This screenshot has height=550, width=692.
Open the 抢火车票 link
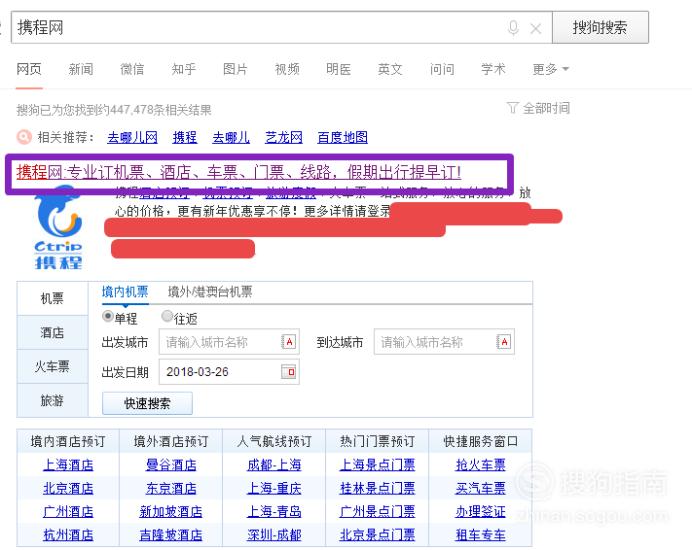coord(481,465)
